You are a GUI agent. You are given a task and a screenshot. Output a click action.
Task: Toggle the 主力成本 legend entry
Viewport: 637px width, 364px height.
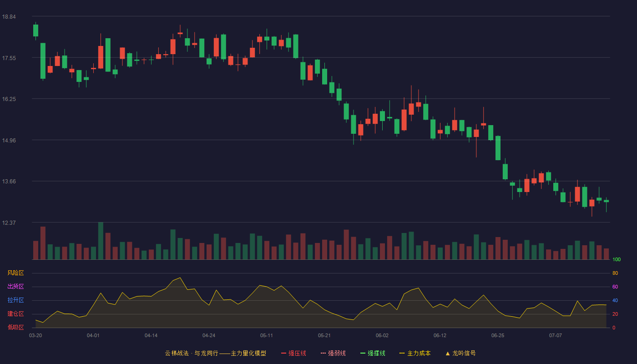point(415,353)
